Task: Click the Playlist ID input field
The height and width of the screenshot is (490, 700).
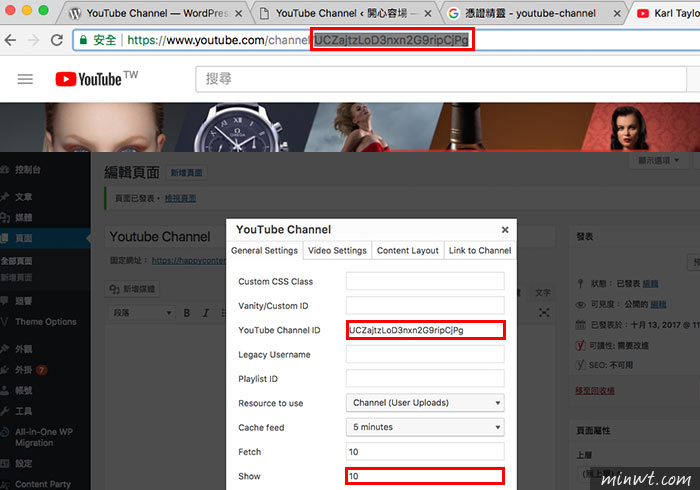Action: (x=425, y=378)
